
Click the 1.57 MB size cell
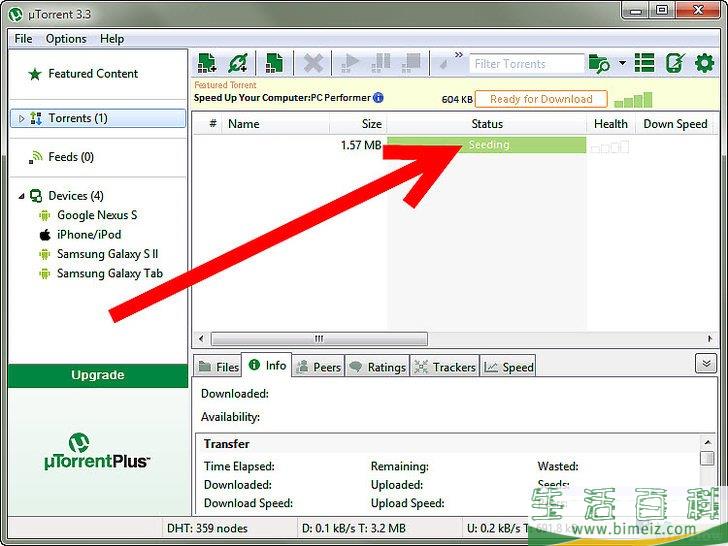361,145
